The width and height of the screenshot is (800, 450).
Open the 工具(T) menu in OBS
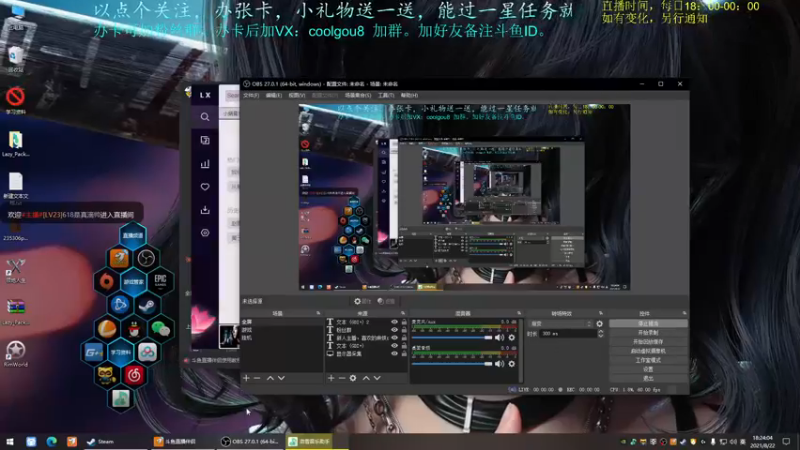coord(386,95)
